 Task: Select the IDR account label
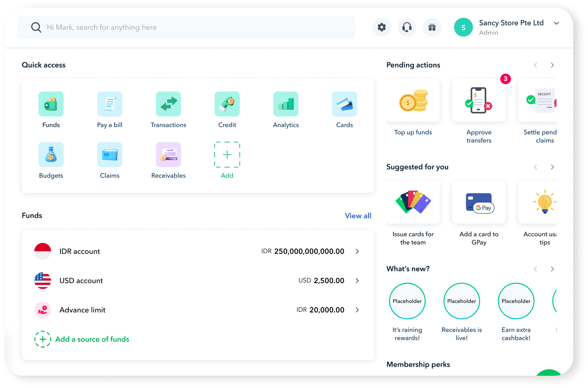point(80,251)
